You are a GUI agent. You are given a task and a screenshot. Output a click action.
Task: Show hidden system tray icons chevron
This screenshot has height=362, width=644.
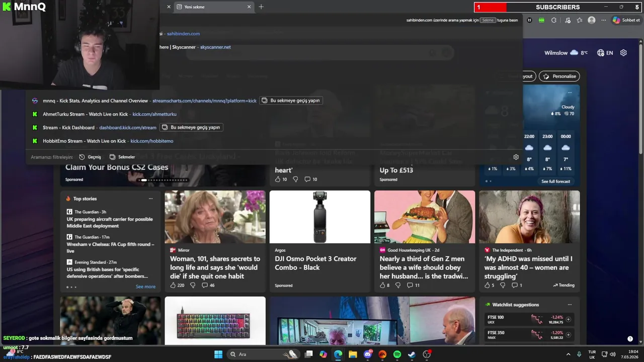click(x=568, y=354)
